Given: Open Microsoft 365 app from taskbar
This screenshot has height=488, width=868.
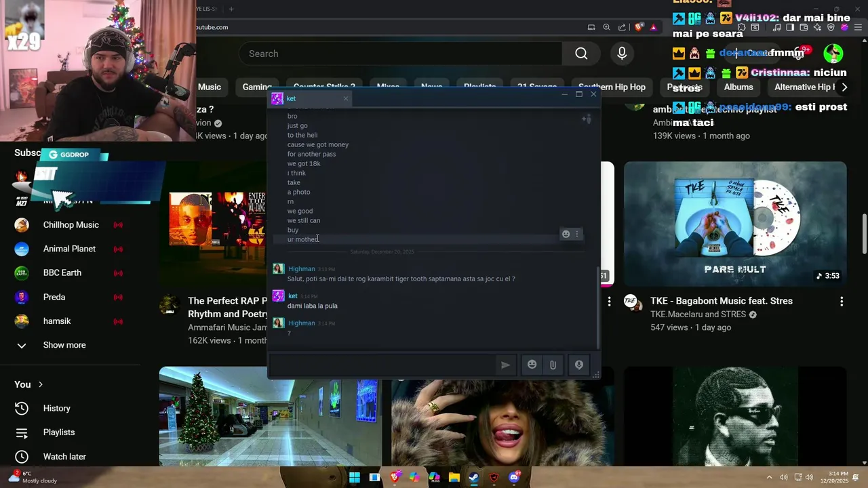Looking at the screenshot, I should pos(434,477).
